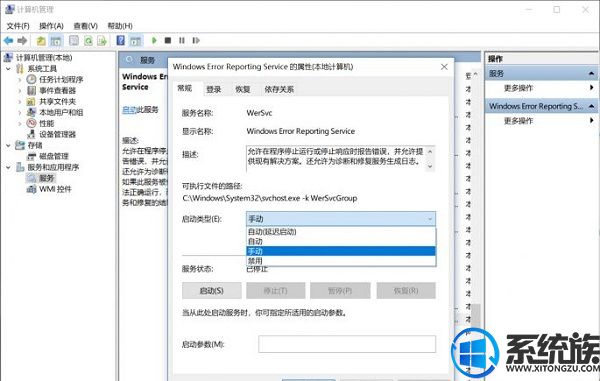The image size is (600, 381).
Task: Click the Restart Service toolbar icon
Action: point(196,40)
